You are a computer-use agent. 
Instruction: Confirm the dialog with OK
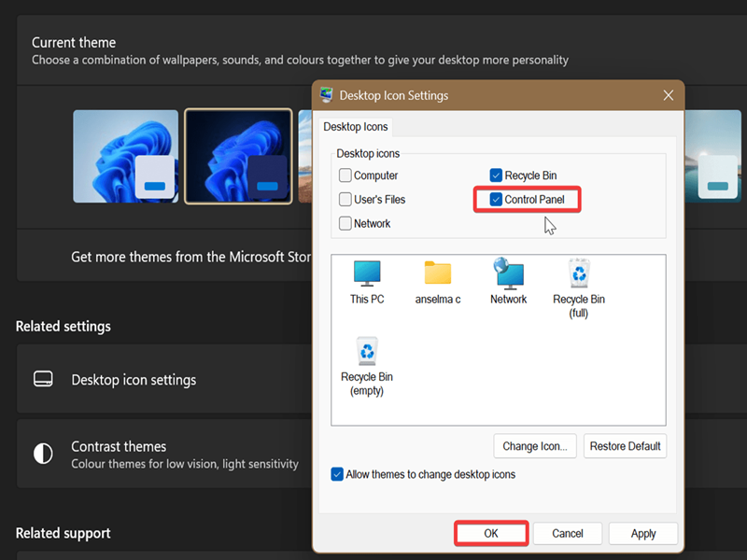[x=491, y=533]
